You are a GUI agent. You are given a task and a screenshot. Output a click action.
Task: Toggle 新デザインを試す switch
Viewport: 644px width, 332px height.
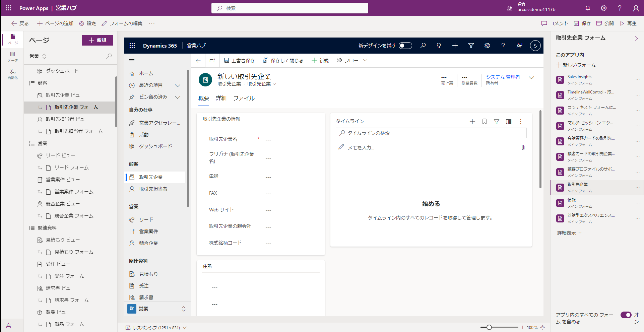tap(405, 46)
